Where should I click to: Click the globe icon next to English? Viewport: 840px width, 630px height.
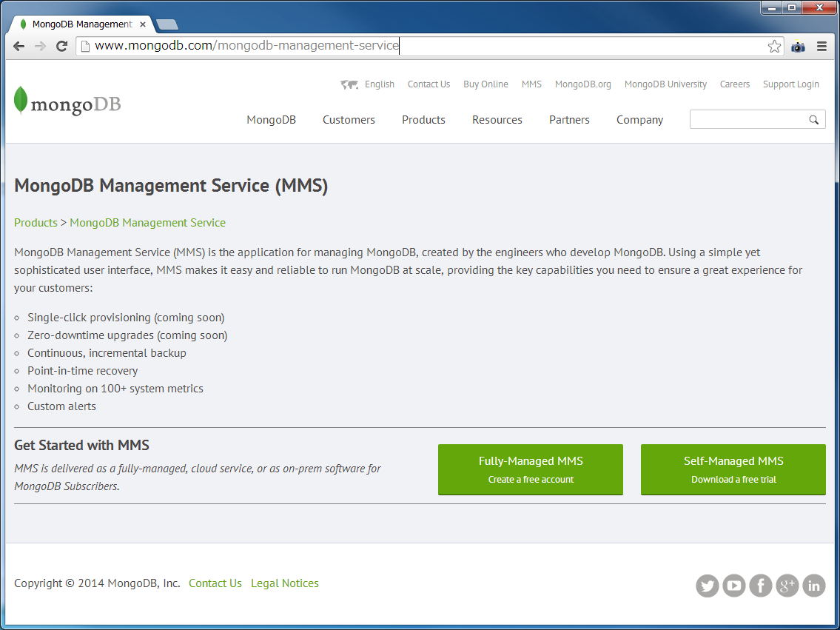coord(349,84)
